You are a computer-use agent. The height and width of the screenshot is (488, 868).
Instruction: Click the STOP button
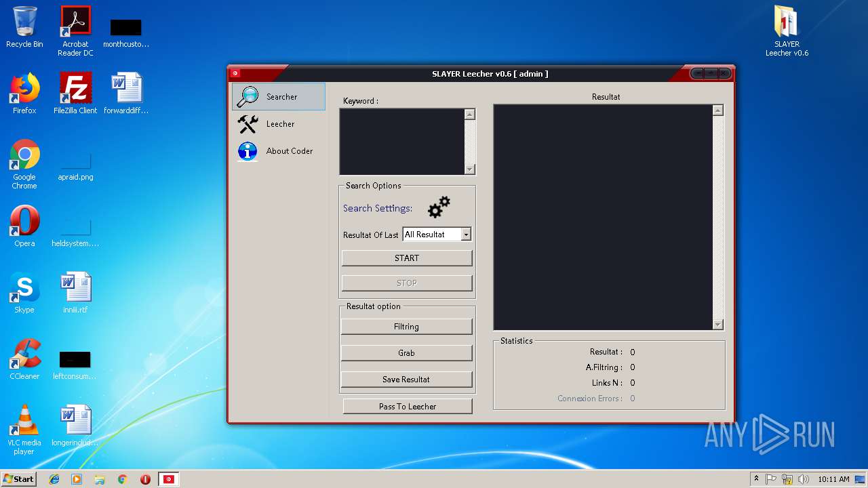[x=407, y=283]
